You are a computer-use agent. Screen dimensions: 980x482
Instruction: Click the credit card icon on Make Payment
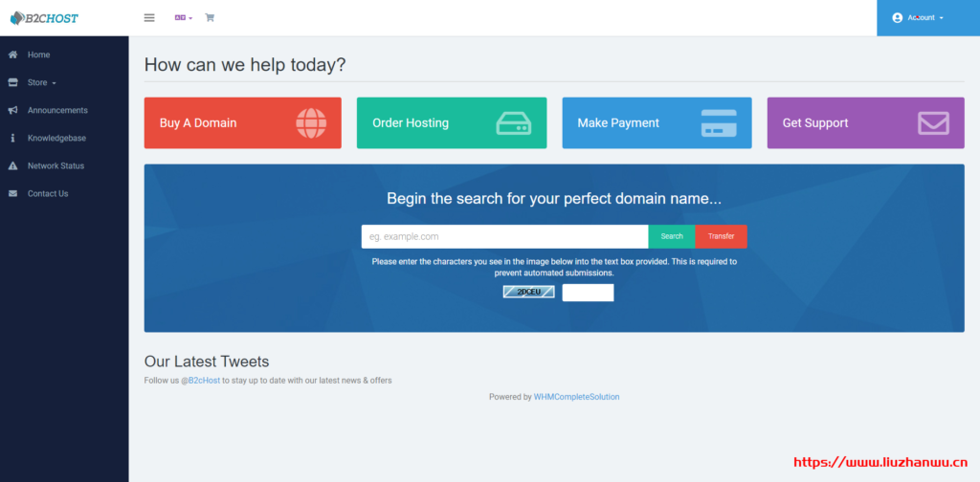pos(718,123)
